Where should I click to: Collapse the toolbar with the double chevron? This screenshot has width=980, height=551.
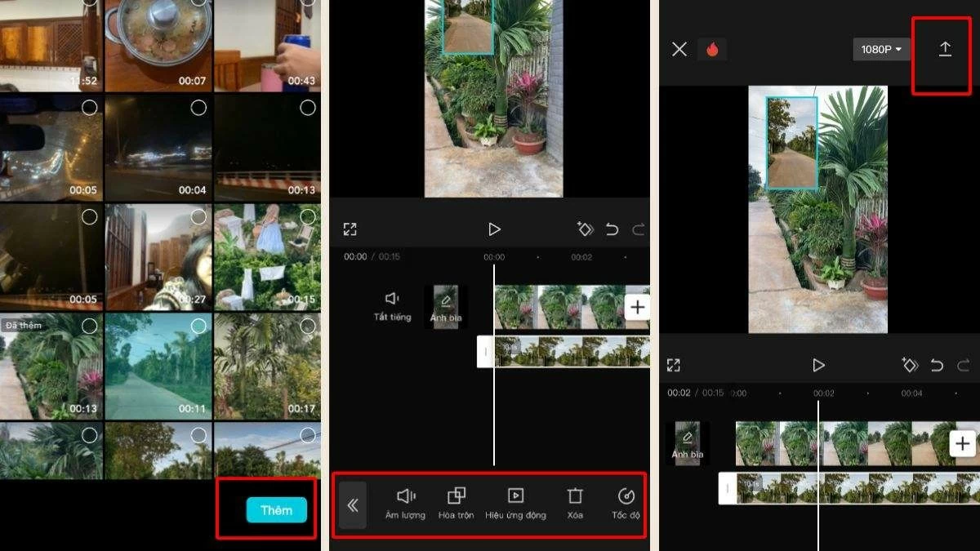pos(353,504)
